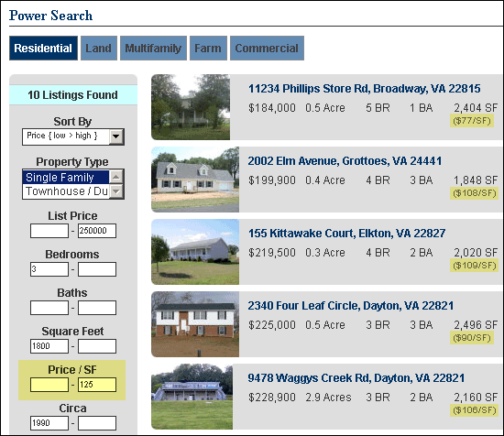Click the Phillips Store Rd house photo
The image size is (504, 436).
point(191,107)
